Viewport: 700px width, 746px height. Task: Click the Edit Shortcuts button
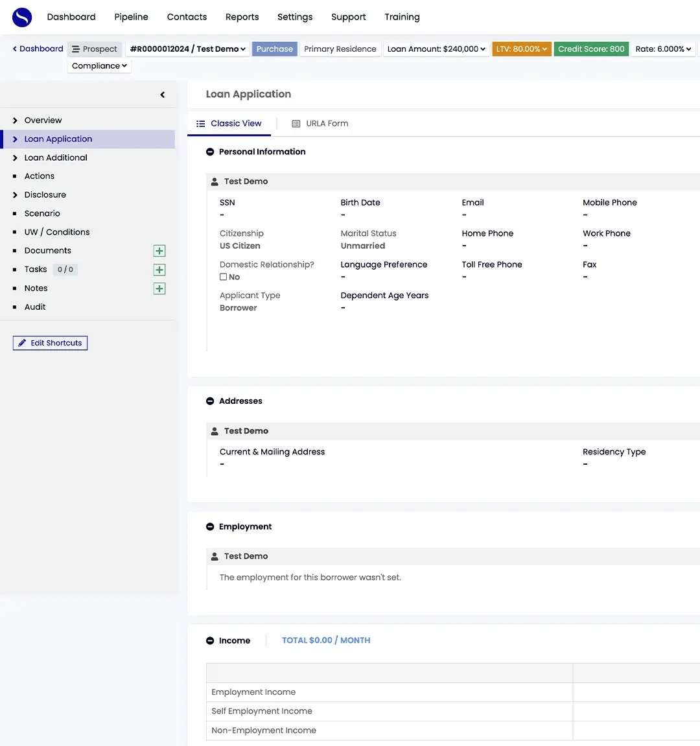[x=50, y=343]
